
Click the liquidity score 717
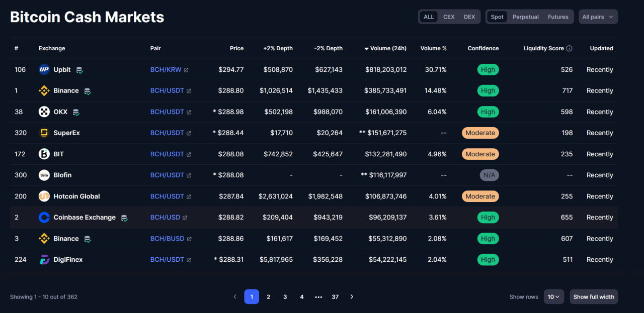click(568, 91)
